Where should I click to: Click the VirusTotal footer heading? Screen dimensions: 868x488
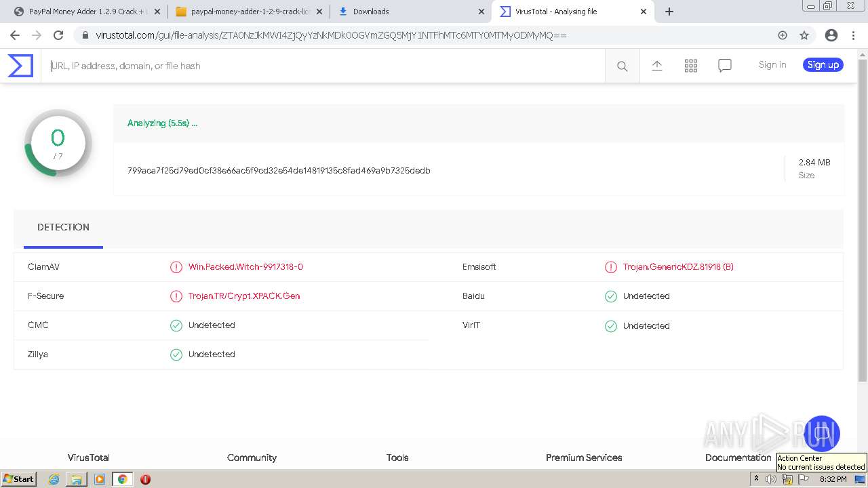point(89,458)
